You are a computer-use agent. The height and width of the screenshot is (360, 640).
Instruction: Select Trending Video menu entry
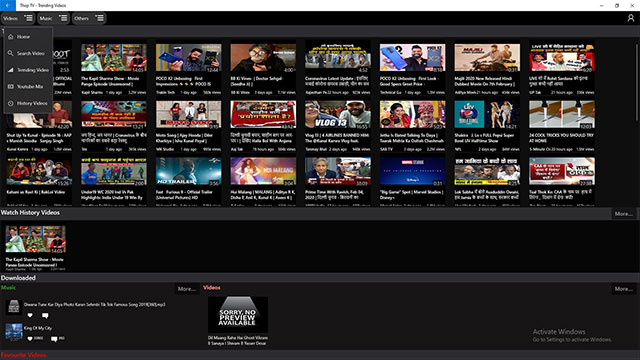28,70
